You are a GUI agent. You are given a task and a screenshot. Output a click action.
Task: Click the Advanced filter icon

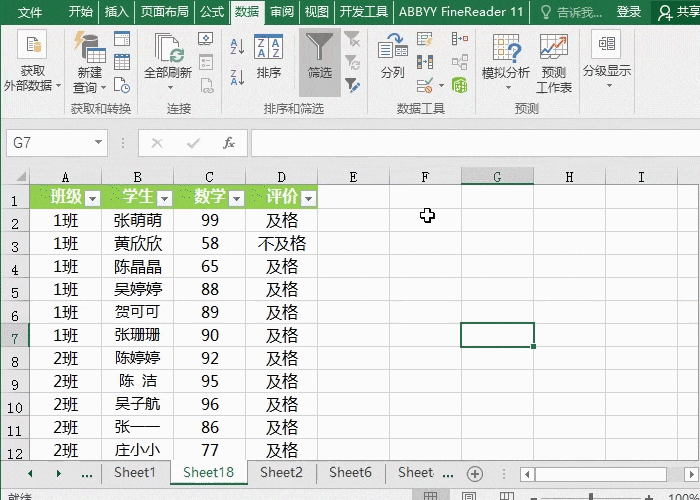[x=352, y=85]
